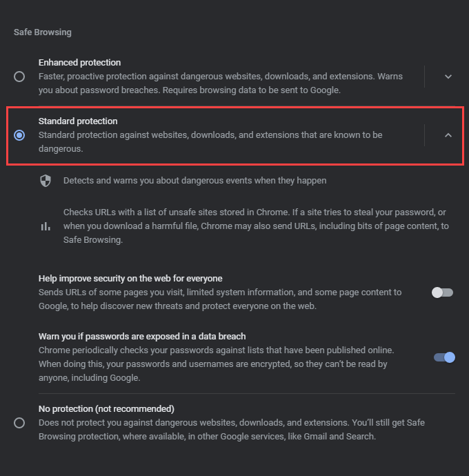Image resolution: width=469 pixels, height=476 pixels.
Task: Click the No protection (not recommended) title
Action: pos(106,408)
